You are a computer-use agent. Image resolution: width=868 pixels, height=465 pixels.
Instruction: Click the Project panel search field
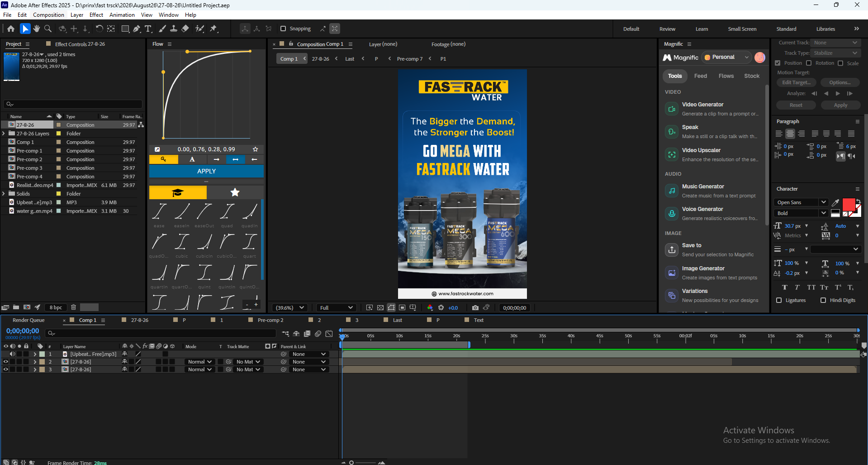73,104
